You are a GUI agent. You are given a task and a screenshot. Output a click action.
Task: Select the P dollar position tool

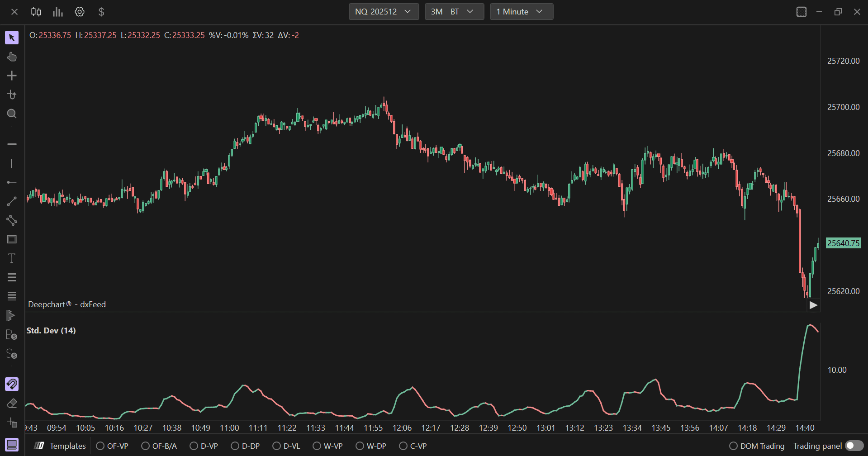click(12, 335)
